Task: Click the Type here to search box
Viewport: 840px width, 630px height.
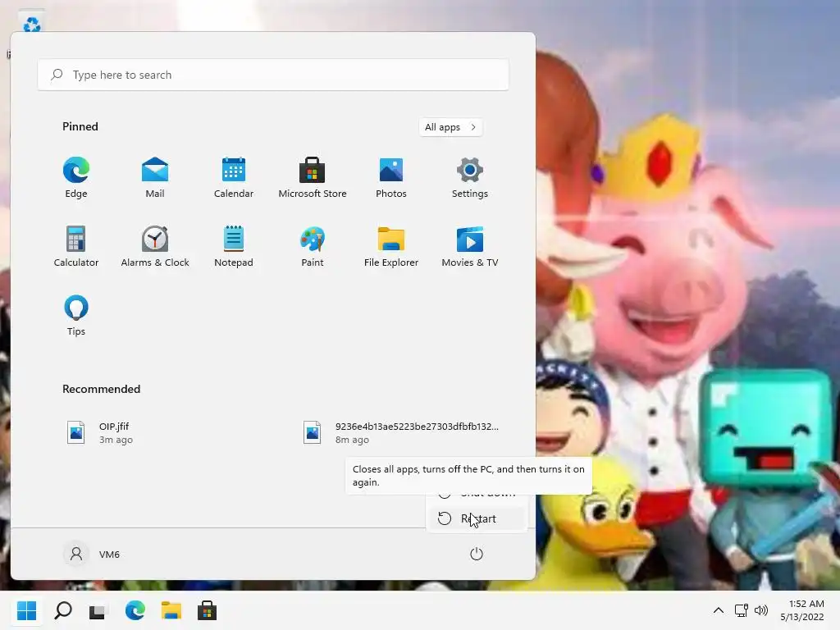Action: pyautogui.click(x=273, y=75)
